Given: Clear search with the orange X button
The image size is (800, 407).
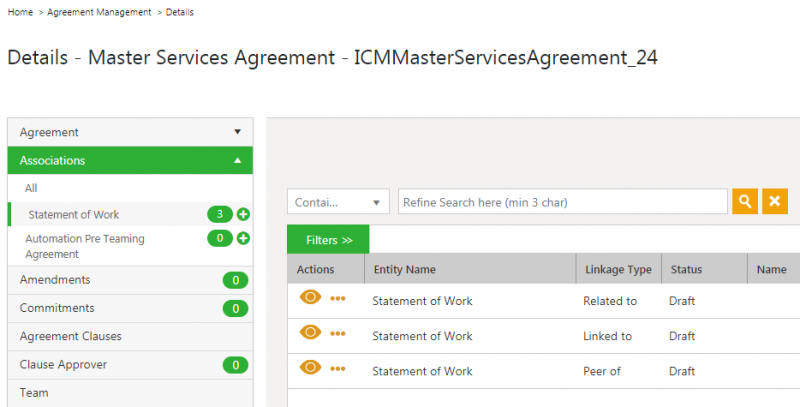Looking at the screenshot, I should [x=774, y=202].
